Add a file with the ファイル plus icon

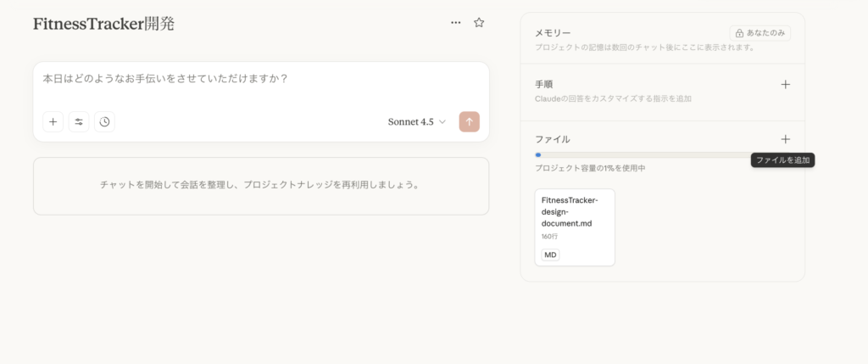pyautogui.click(x=785, y=139)
